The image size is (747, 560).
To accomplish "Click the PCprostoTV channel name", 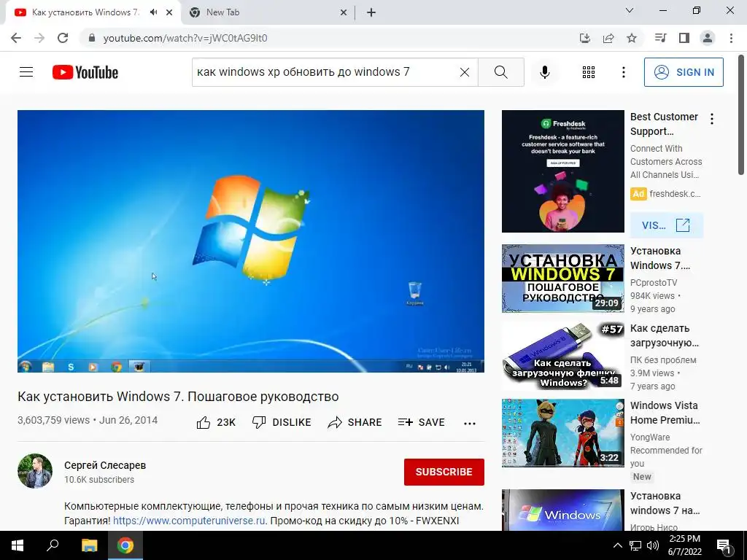I will click(x=654, y=282).
